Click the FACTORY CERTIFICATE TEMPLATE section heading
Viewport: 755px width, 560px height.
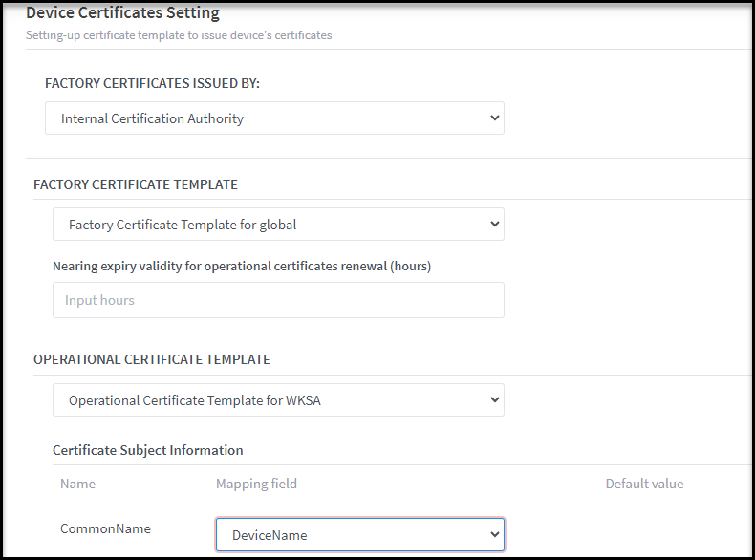coord(136,184)
